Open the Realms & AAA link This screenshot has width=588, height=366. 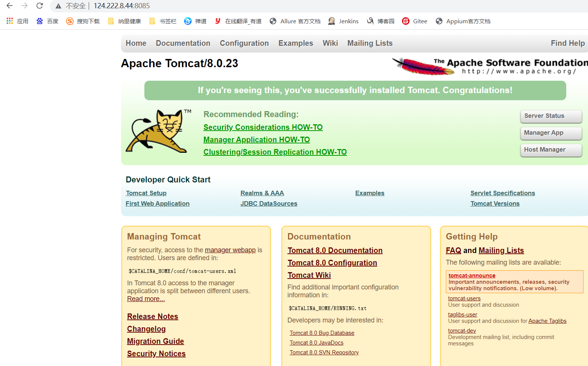click(262, 193)
